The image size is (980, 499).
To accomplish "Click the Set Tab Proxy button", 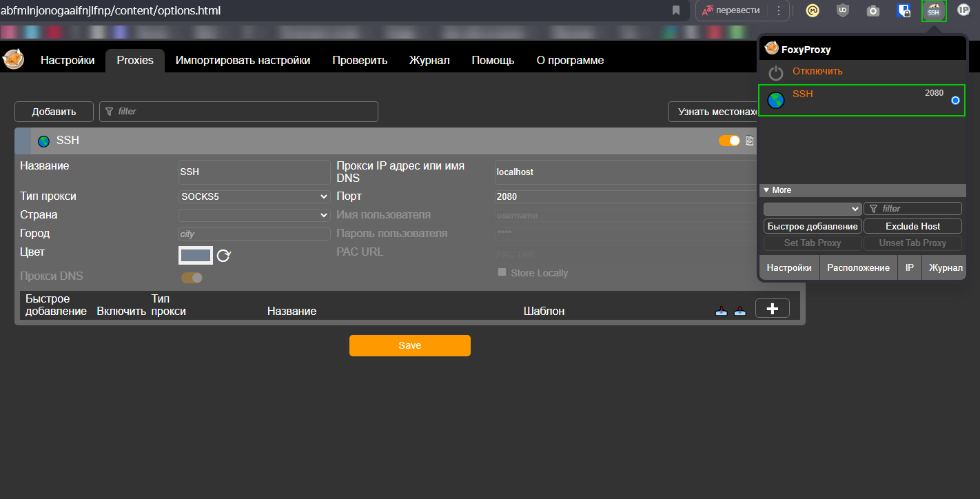I will 813,243.
